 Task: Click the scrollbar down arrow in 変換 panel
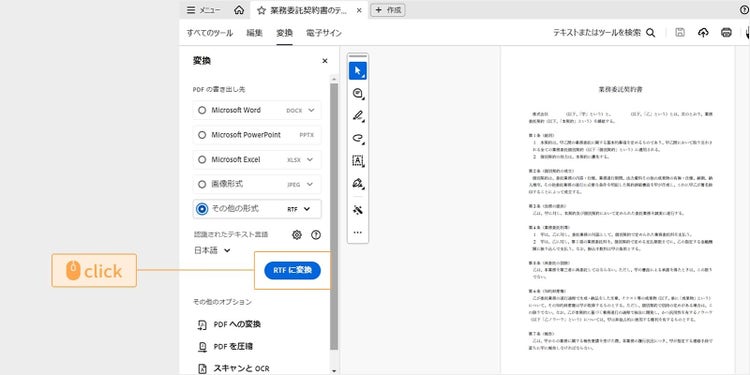coord(334,370)
